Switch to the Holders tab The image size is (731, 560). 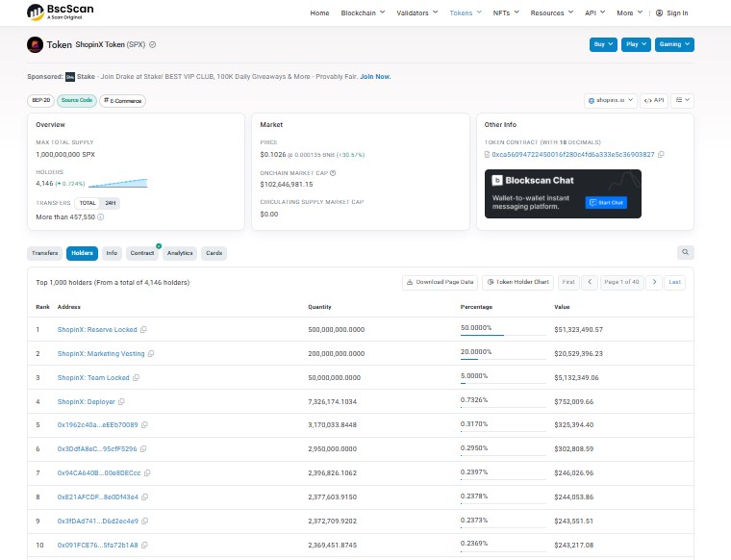[x=82, y=253]
